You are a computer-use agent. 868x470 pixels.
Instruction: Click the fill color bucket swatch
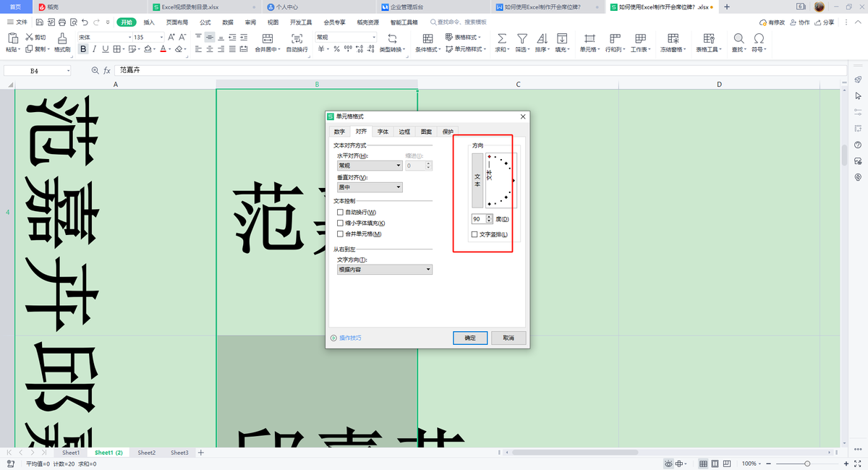(x=148, y=49)
